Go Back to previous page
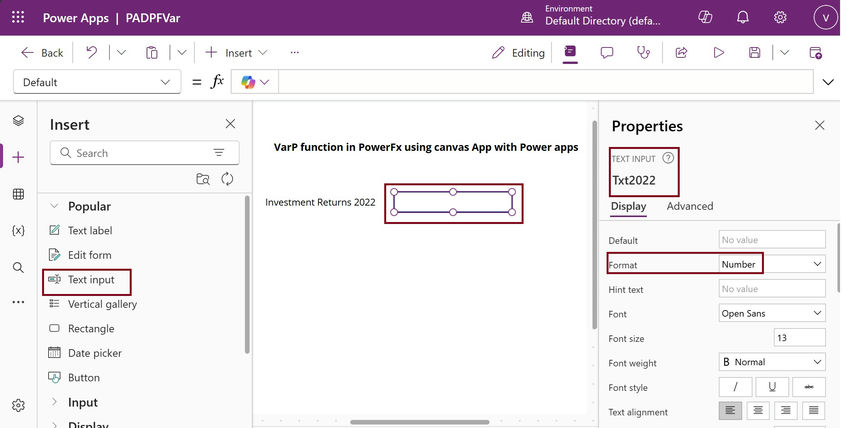This screenshot has height=428, width=850. pos(42,53)
